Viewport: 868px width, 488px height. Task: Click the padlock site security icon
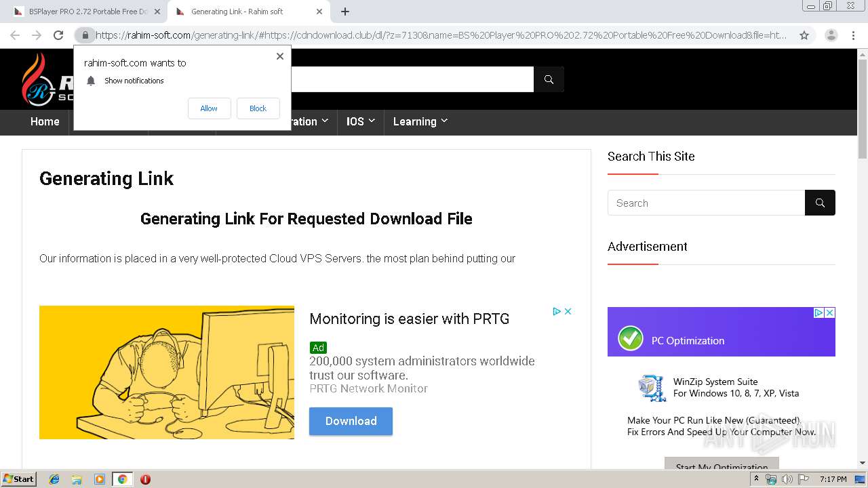coord(85,35)
